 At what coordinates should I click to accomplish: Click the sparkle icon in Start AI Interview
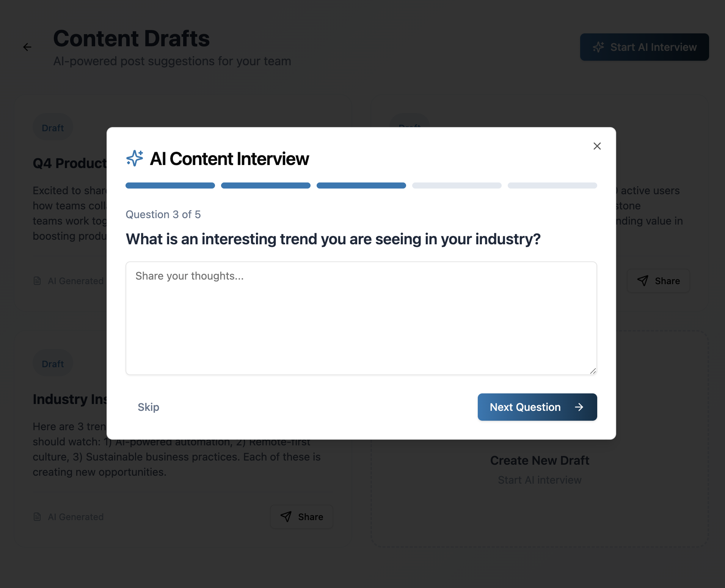[598, 47]
